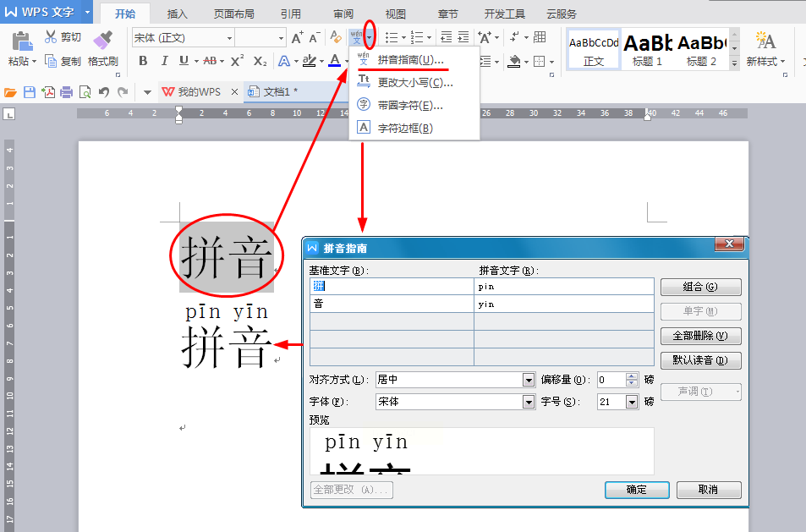Click the 偏移量 spinner up arrow
This screenshot has width=806, height=532.
click(x=632, y=376)
